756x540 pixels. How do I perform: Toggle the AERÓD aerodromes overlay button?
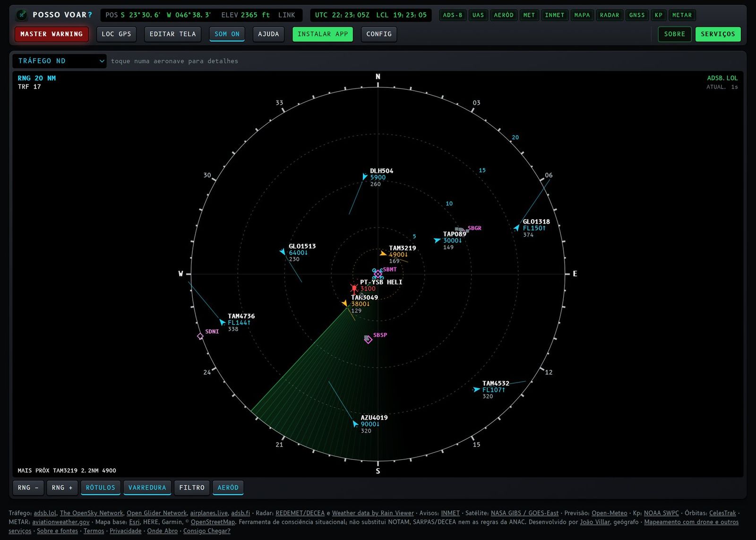(228, 488)
